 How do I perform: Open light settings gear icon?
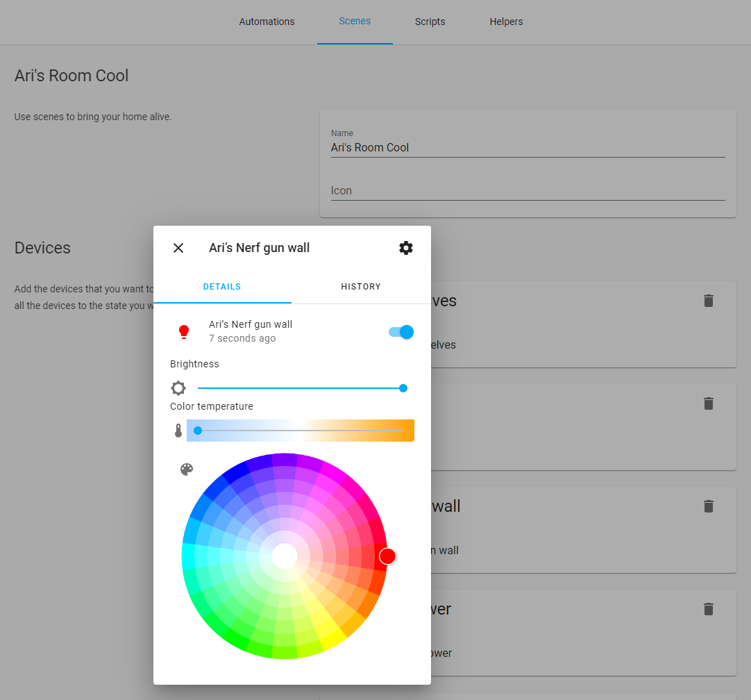tap(406, 248)
